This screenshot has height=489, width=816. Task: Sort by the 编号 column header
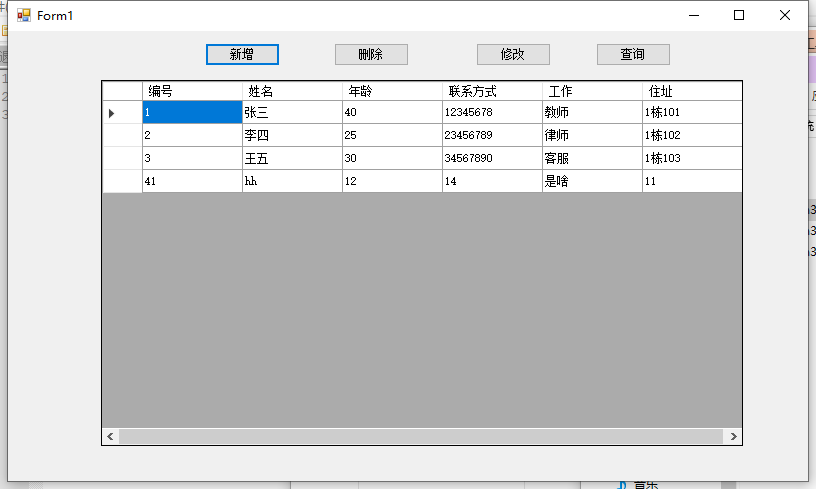(192, 91)
